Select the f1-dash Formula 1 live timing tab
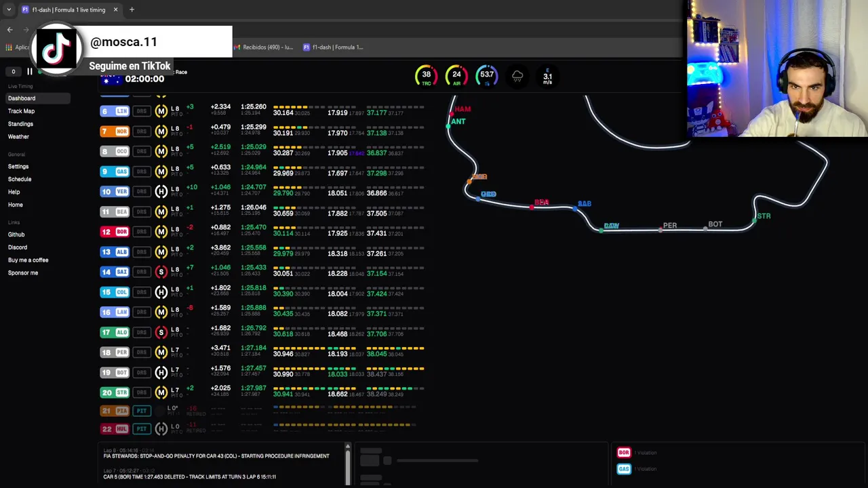 tap(68, 9)
